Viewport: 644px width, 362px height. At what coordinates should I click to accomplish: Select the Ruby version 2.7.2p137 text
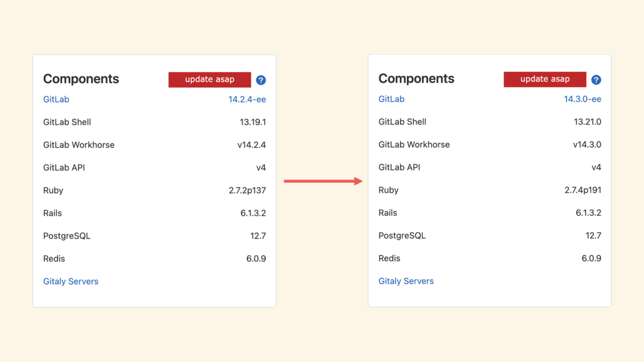tap(247, 190)
